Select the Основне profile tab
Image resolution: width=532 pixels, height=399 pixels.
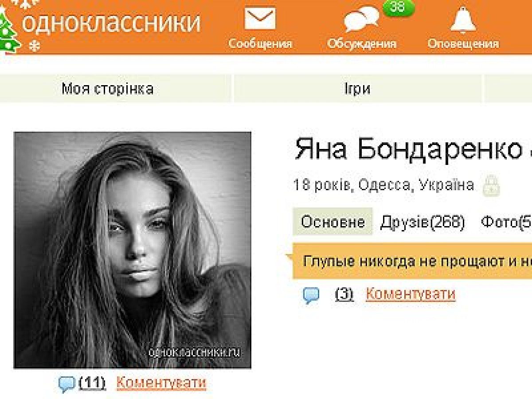pyautogui.click(x=332, y=222)
